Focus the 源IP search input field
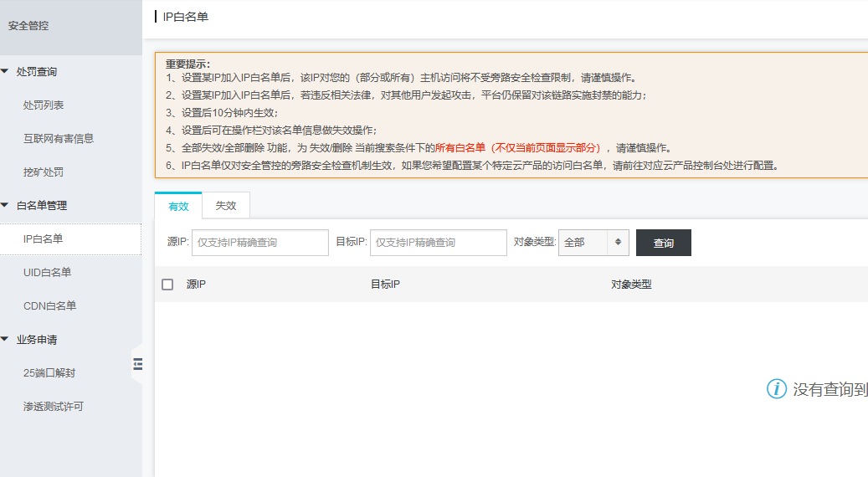Viewport: 868px width, 477px height. tap(260, 243)
